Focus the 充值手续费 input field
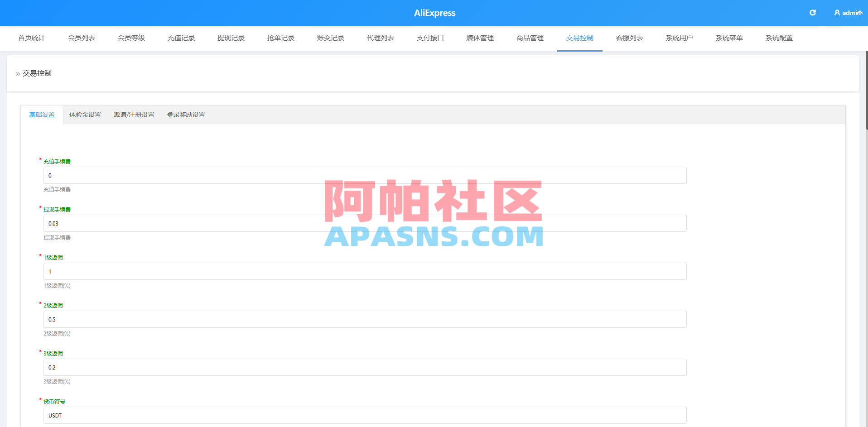 365,175
